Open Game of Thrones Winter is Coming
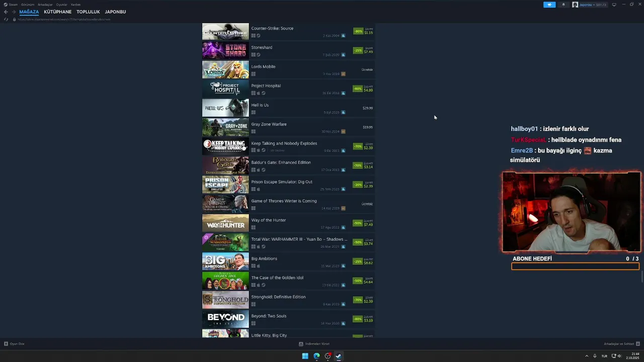Viewport: 644px width, 362px height. click(284, 201)
